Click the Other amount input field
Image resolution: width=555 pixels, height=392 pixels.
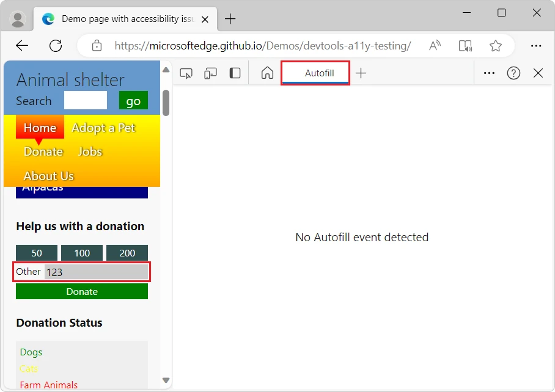(97, 272)
